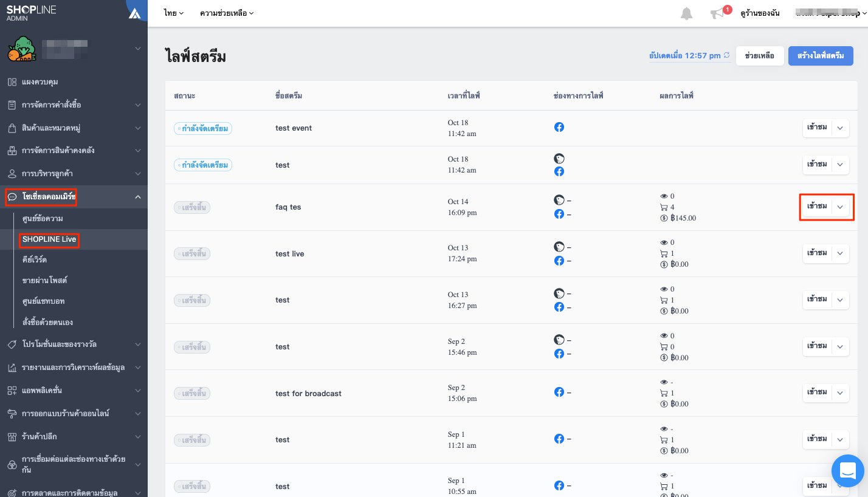The width and height of the screenshot is (868, 497).
Task: Click the refresh icon beside update time
Action: [x=726, y=55]
